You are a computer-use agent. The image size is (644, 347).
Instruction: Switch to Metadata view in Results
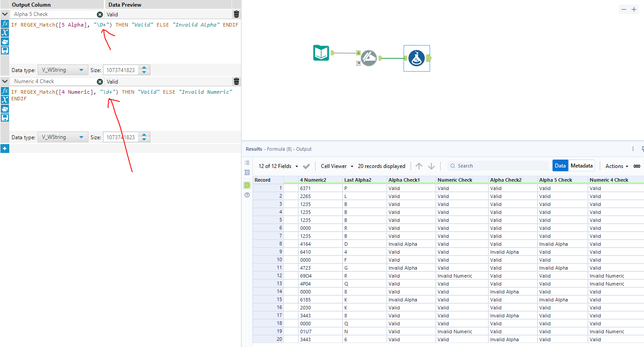point(581,166)
